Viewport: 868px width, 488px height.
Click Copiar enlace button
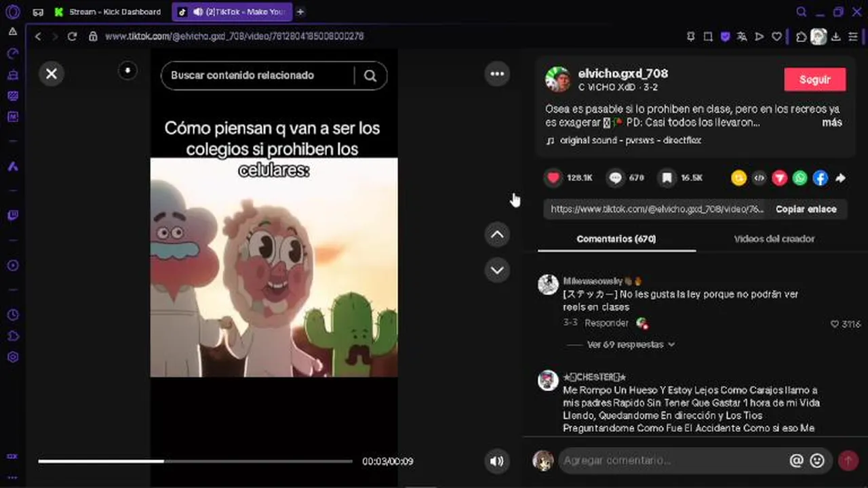pyautogui.click(x=806, y=209)
